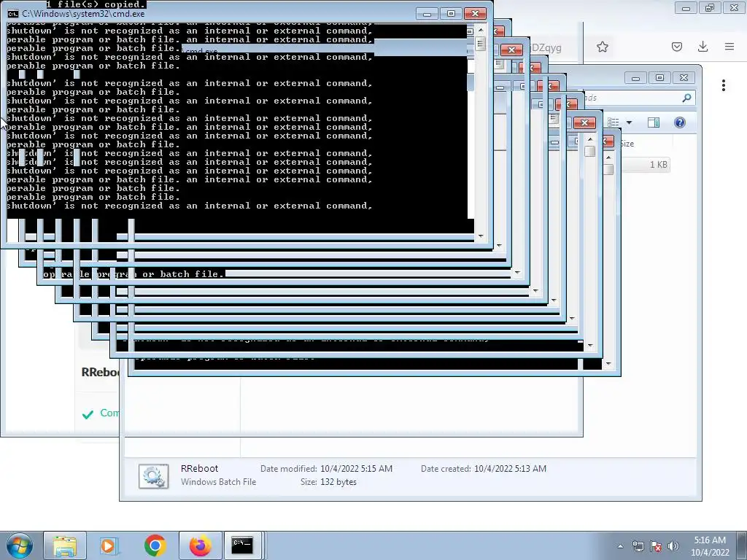Close the Explorer window
Screen dimensions: 747x560
[x=684, y=78]
